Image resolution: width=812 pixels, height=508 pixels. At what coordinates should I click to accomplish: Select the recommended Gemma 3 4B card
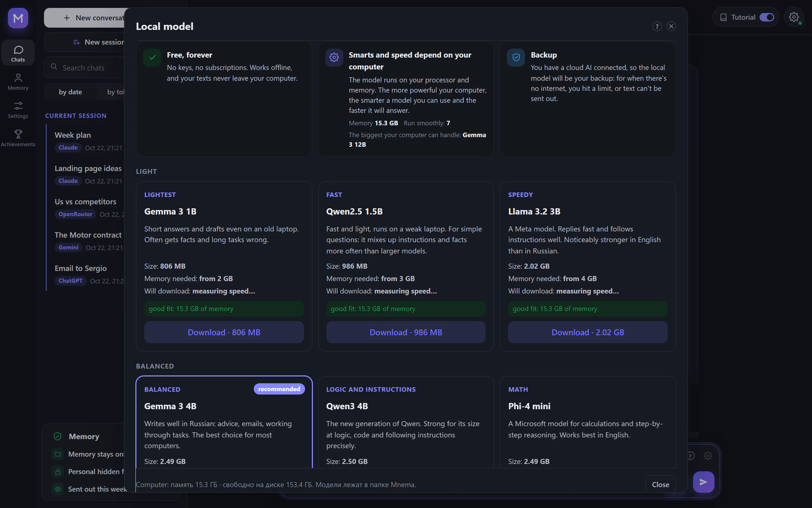(x=224, y=422)
